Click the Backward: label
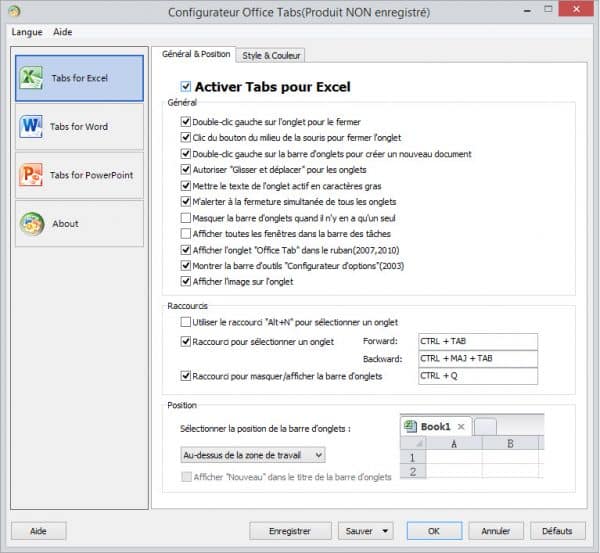 coord(383,359)
